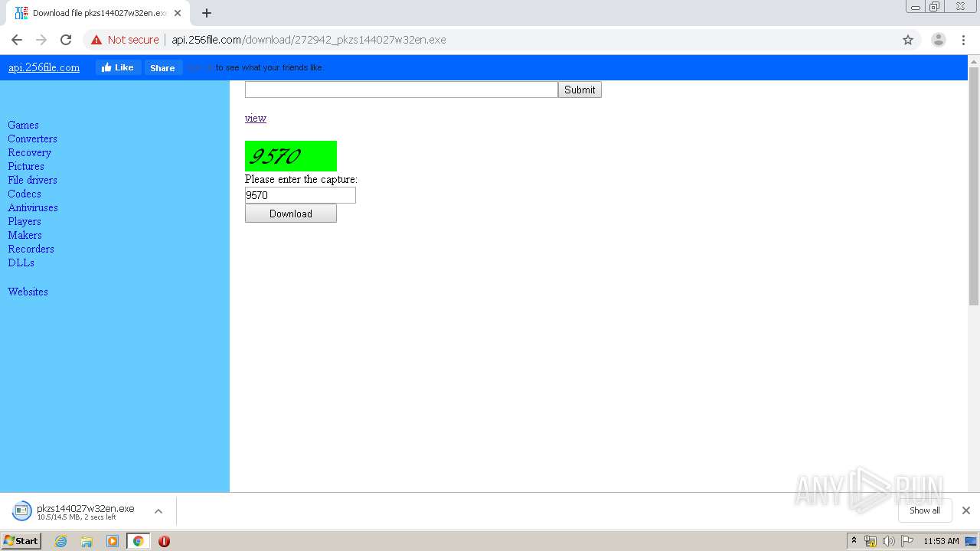Click the Show desktop tray icon
980x551 pixels.
pyautogui.click(x=971, y=541)
